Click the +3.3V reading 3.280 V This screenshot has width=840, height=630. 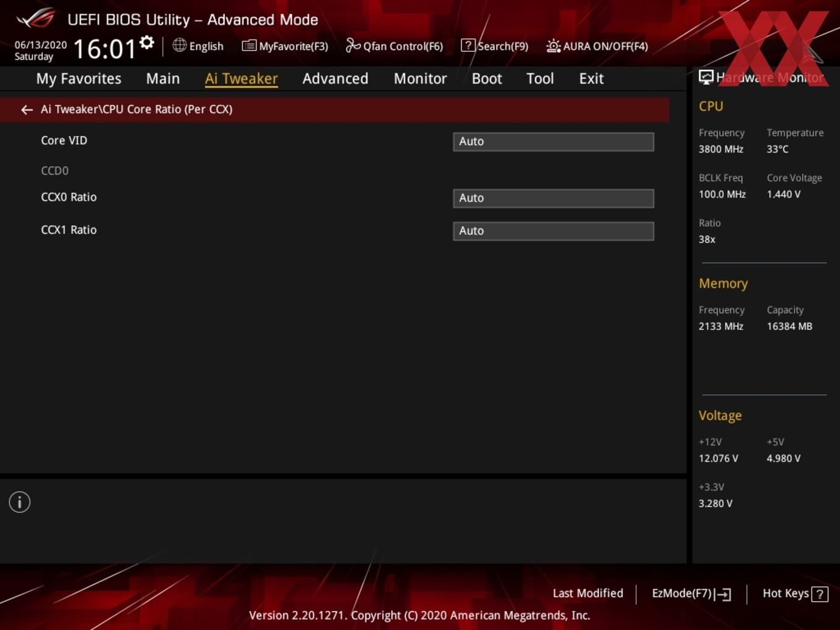715,504
